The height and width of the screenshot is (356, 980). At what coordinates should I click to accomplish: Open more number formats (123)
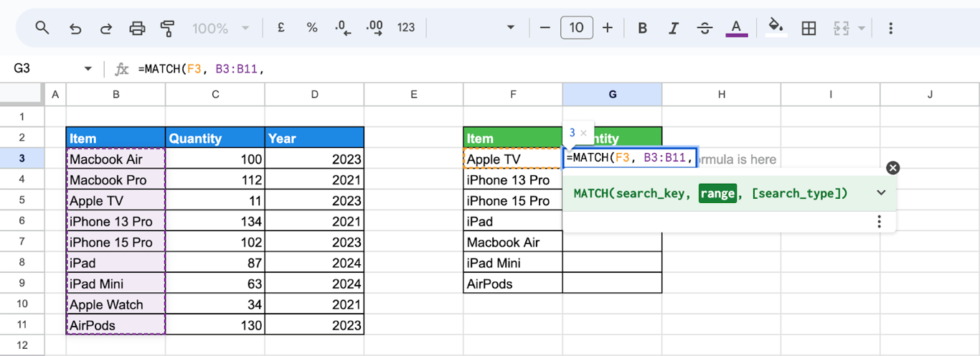pos(406,28)
